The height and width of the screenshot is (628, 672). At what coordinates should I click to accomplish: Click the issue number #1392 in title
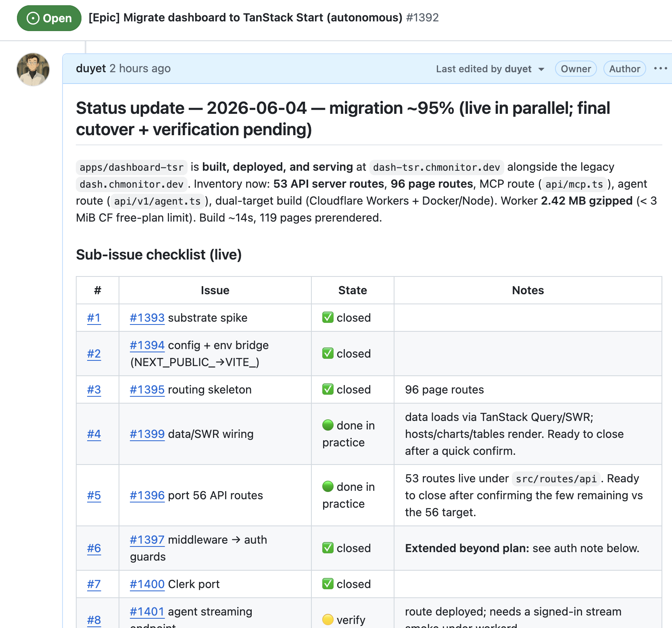click(x=422, y=18)
